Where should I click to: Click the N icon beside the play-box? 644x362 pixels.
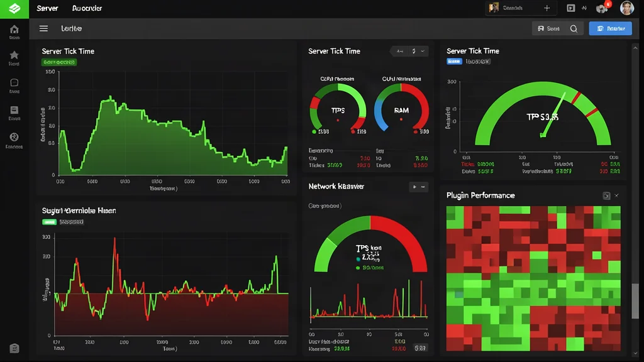584,8
